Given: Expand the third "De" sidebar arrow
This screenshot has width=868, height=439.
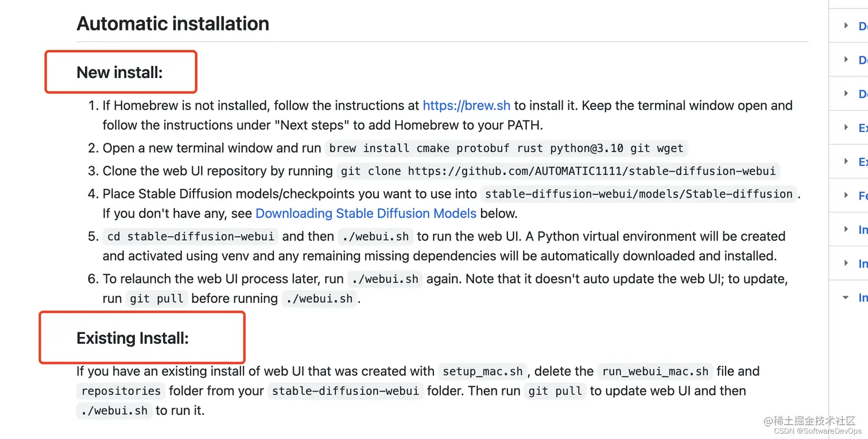Looking at the screenshot, I should coord(846,93).
